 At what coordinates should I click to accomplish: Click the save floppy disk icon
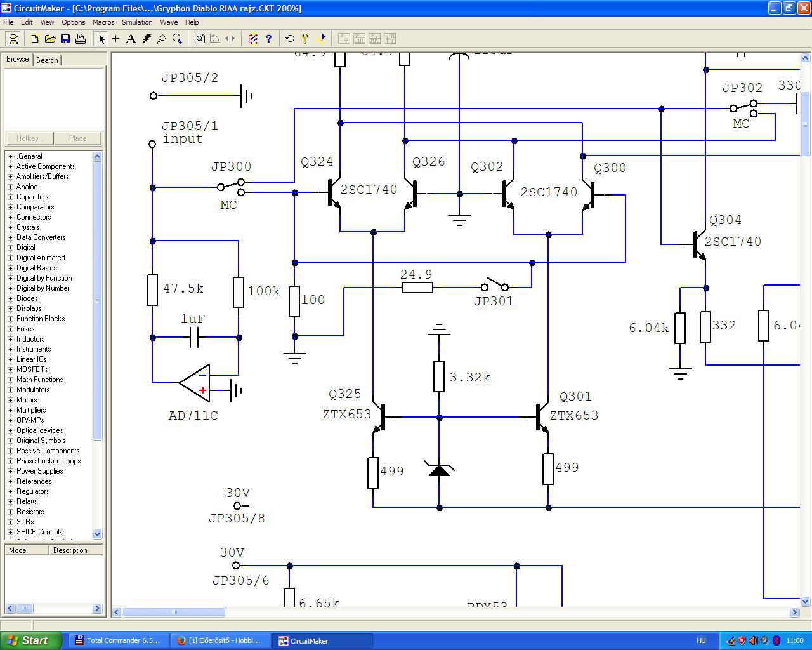[65, 39]
